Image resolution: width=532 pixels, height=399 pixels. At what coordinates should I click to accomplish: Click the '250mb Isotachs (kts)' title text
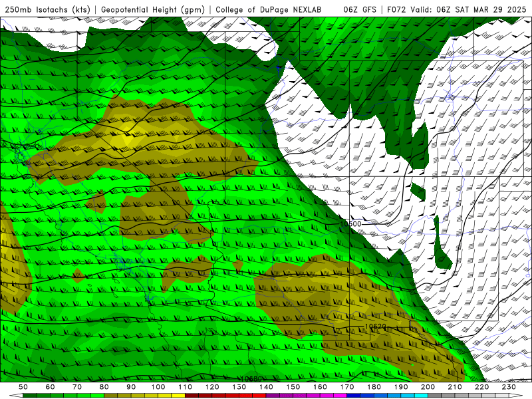(47, 9)
